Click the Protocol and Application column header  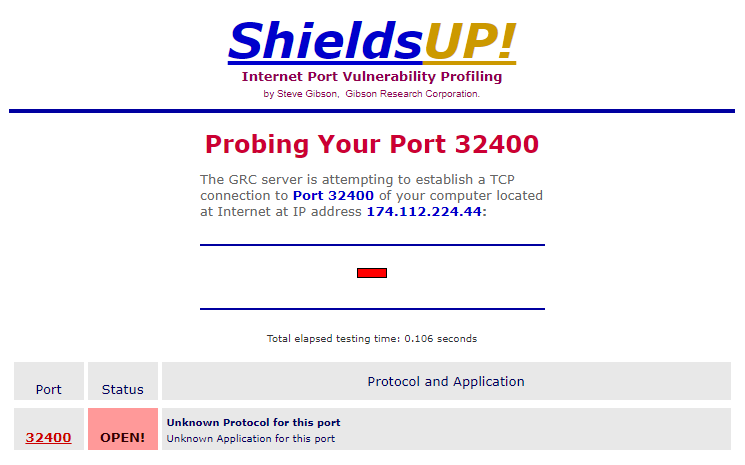click(x=445, y=381)
